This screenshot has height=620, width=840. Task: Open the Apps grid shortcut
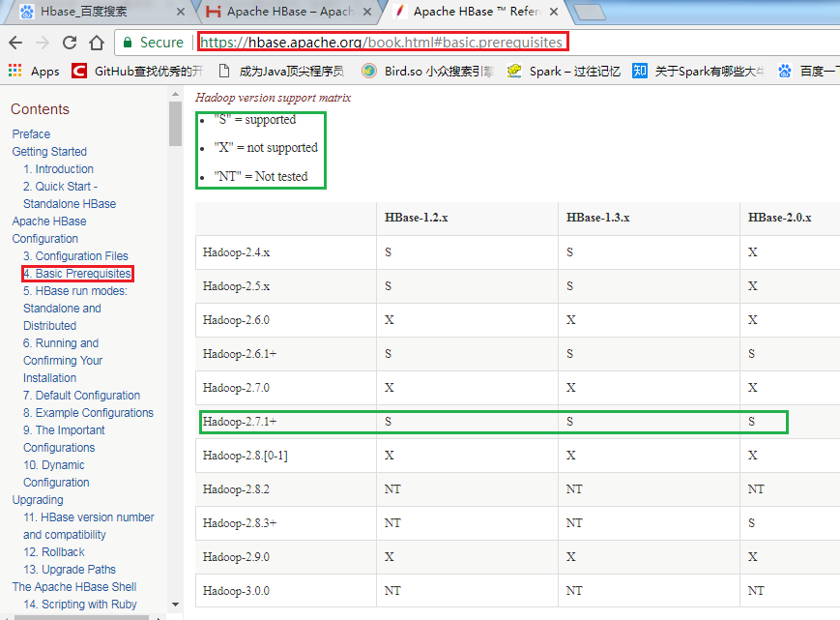[x=33, y=72]
